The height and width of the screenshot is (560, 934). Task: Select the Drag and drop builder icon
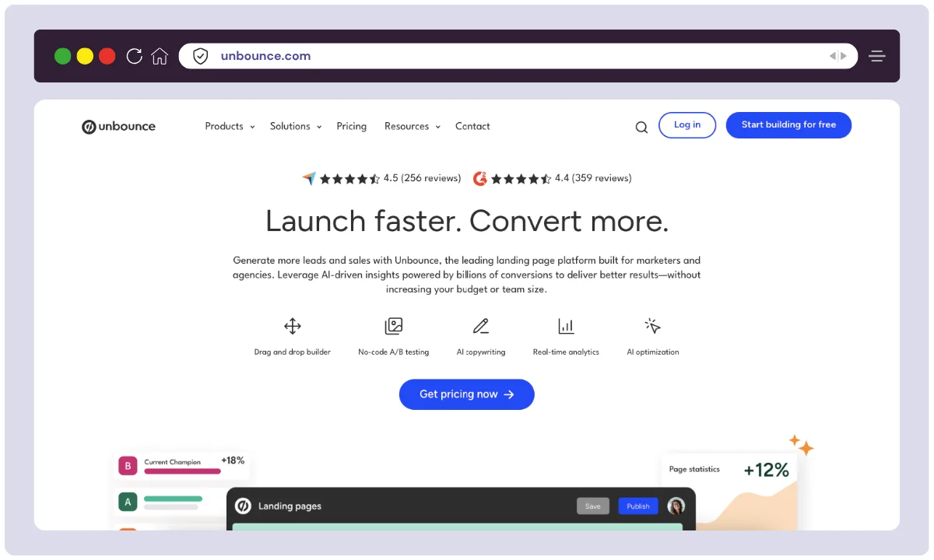(x=293, y=326)
